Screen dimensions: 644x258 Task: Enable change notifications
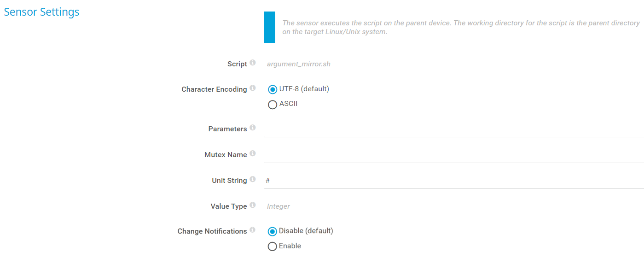tap(273, 246)
